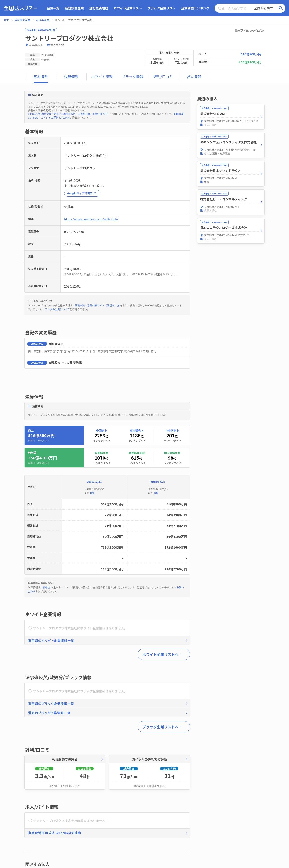289x868 pixels.
Task: Switch to the 決算情報 tab
Action: point(71,77)
